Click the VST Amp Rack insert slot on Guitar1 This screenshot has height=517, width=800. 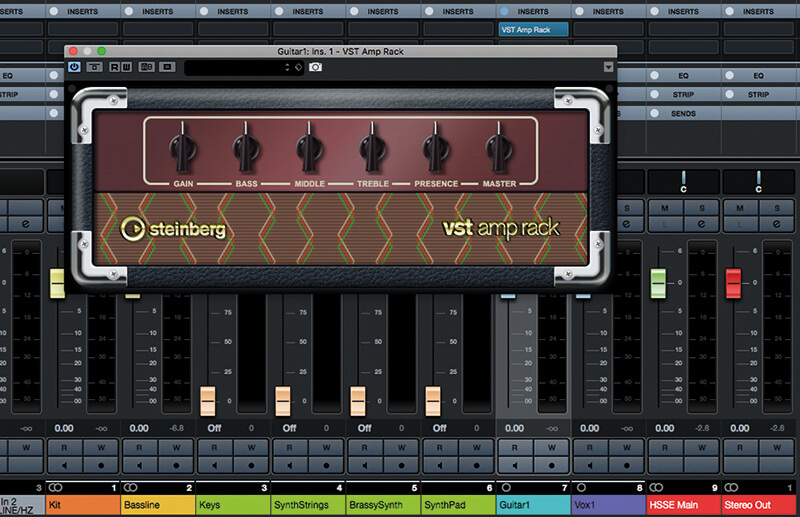pos(533,30)
